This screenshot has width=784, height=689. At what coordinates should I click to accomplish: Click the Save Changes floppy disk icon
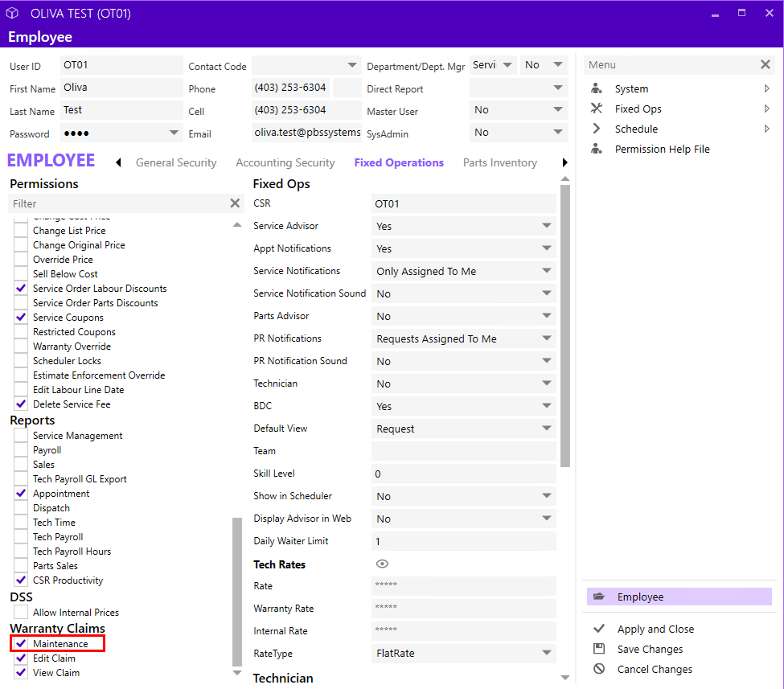pos(599,649)
